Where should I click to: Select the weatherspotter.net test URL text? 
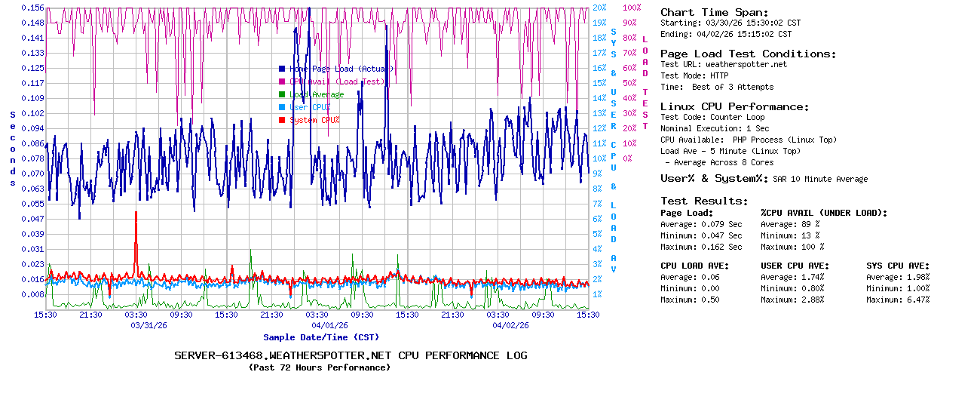pos(746,65)
